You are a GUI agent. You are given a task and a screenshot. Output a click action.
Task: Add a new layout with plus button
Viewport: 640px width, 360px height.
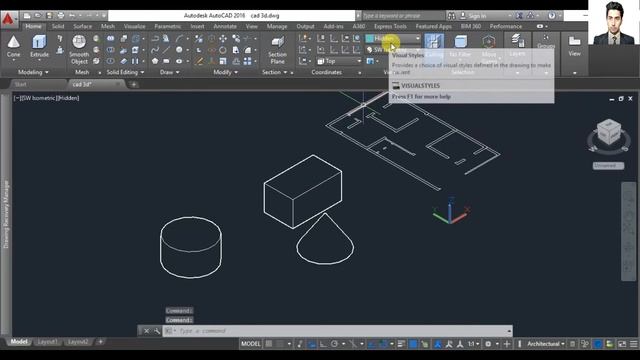pyautogui.click(x=100, y=342)
